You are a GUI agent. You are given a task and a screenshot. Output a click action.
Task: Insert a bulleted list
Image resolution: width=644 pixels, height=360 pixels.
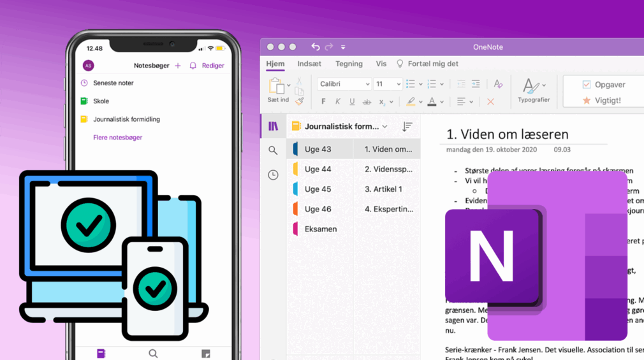(410, 83)
